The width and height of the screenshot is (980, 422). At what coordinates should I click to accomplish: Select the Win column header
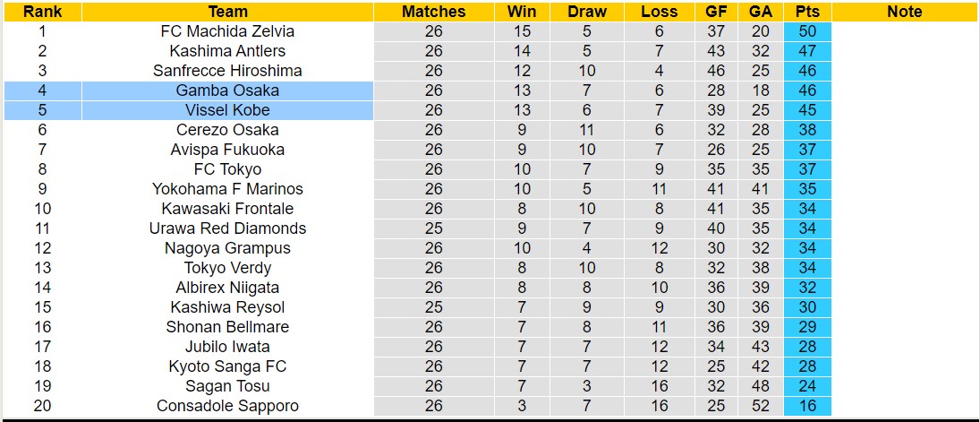tap(522, 12)
